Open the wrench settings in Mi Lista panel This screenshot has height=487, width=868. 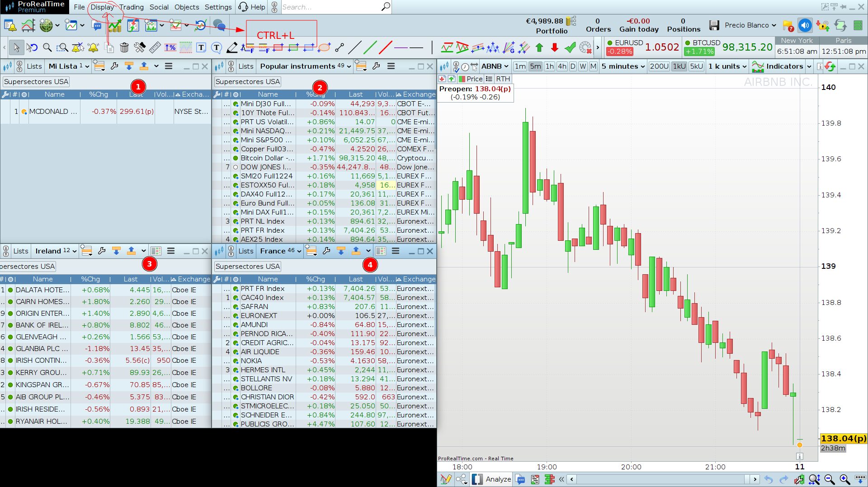(x=114, y=66)
